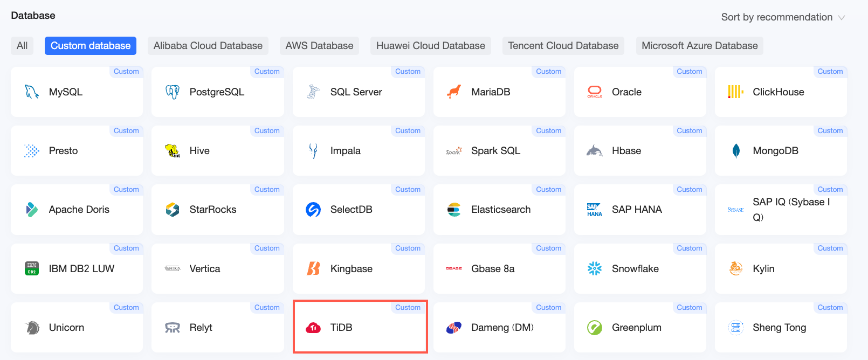Click the Apache Doris logo icon
The width and height of the screenshot is (868, 360).
pyautogui.click(x=32, y=210)
